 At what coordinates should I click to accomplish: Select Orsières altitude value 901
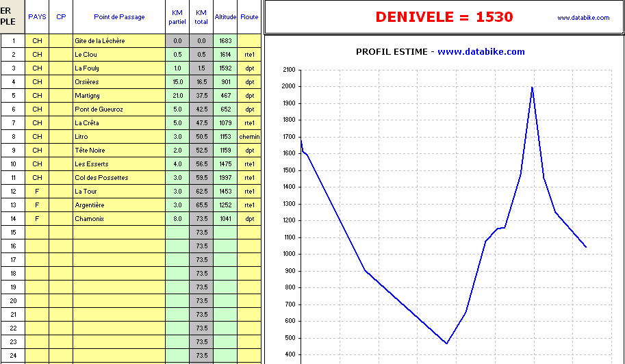225,82
